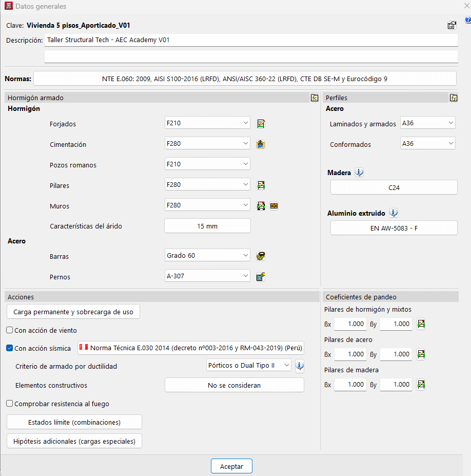Uncheck Con acción sísmica
The height and width of the screenshot is (476, 471).
10,348
